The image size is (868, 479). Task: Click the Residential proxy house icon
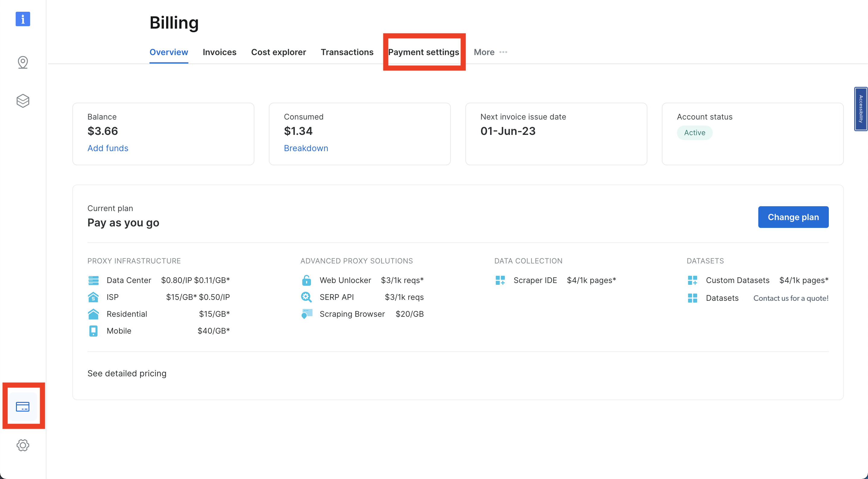(x=93, y=314)
